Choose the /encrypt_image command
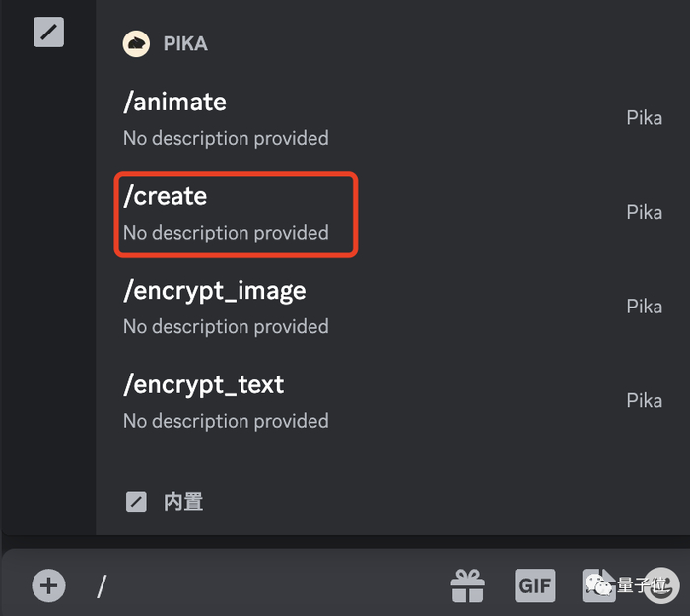Image resolution: width=690 pixels, height=616 pixels. click(x=214, y=291)
